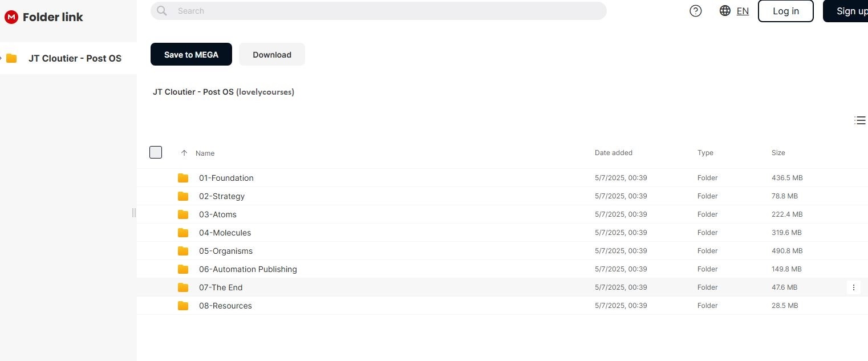Open the three-dot menu for 07-The End
Viewport: 868px width, 361px height.
click(853, 287)
